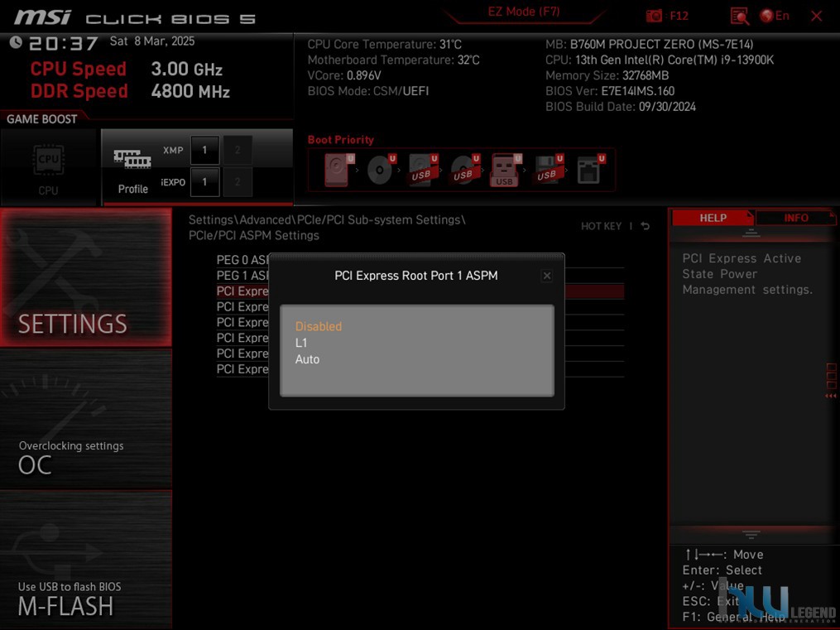Click the memory Profile RAM icon
The height and width of the screenshot is (630, 840).
[132, 159]
